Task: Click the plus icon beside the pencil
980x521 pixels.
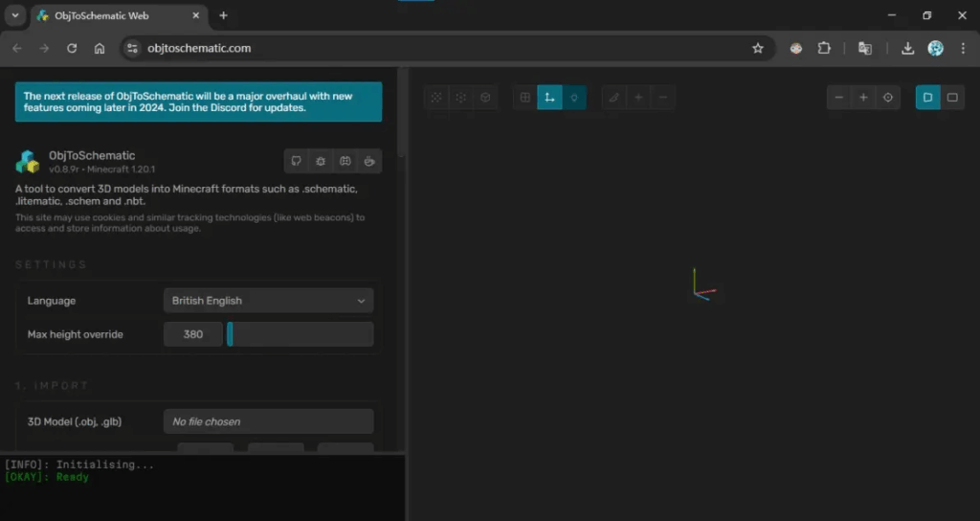Action: [638, 98]
